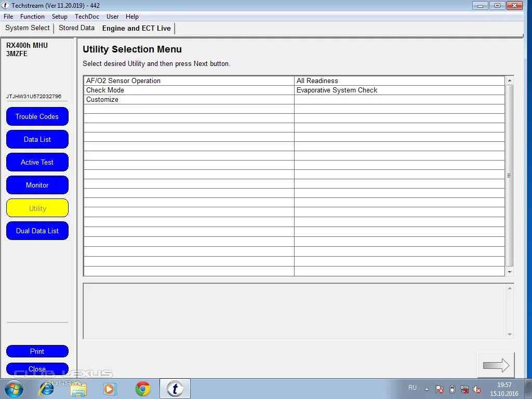Click the VIN number JTJHW31U572032796
The width and height of the screenshot is (532, 399).
[x=34, y=96]
